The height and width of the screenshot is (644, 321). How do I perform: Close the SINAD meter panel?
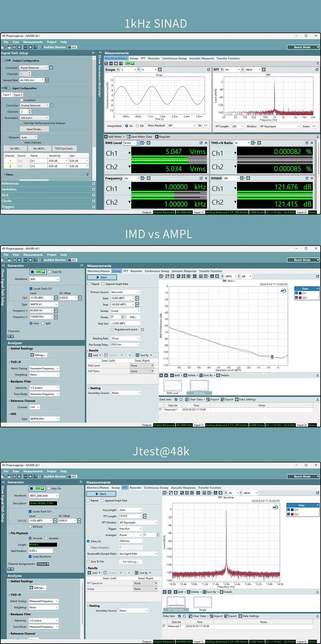pyautogui.click(x=312, y=178)
